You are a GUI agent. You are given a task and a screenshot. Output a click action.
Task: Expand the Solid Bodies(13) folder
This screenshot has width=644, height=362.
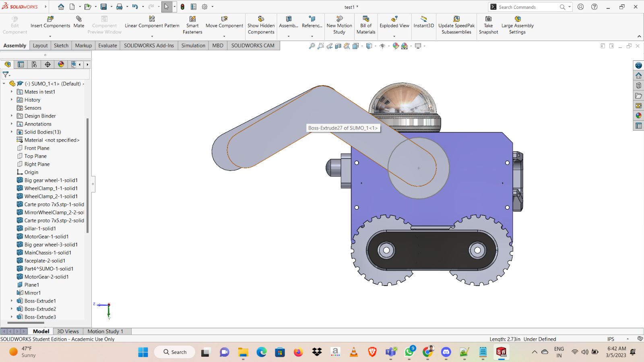click(12, 132)
